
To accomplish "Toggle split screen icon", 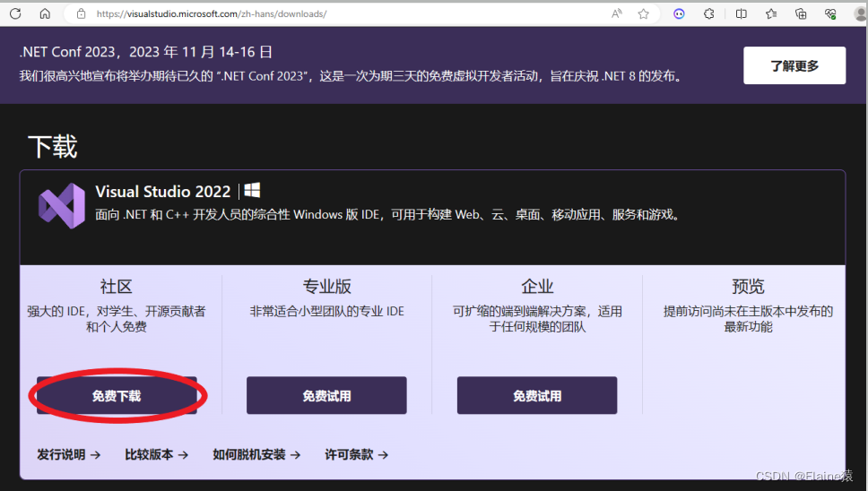I will [742, 13].
